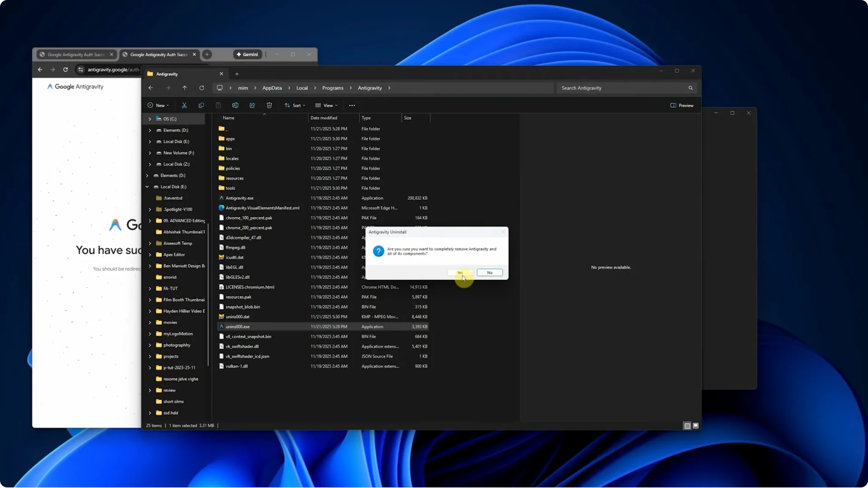
Task: Click the Delete trash icon
Action: 269,105
